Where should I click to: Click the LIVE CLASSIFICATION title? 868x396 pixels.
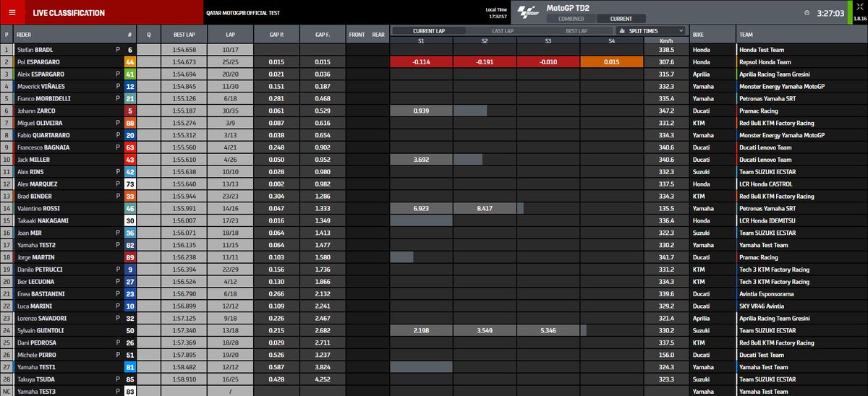click(67, 13)
